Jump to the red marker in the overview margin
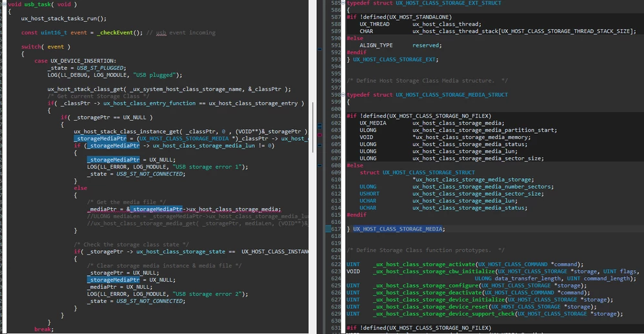 (x=319, y=134)
